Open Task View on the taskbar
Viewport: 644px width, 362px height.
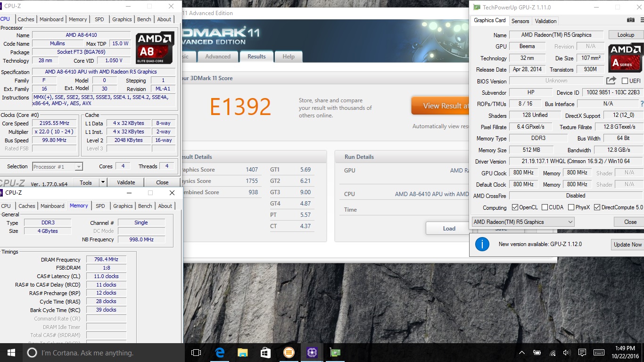click(x=196, y=353)
